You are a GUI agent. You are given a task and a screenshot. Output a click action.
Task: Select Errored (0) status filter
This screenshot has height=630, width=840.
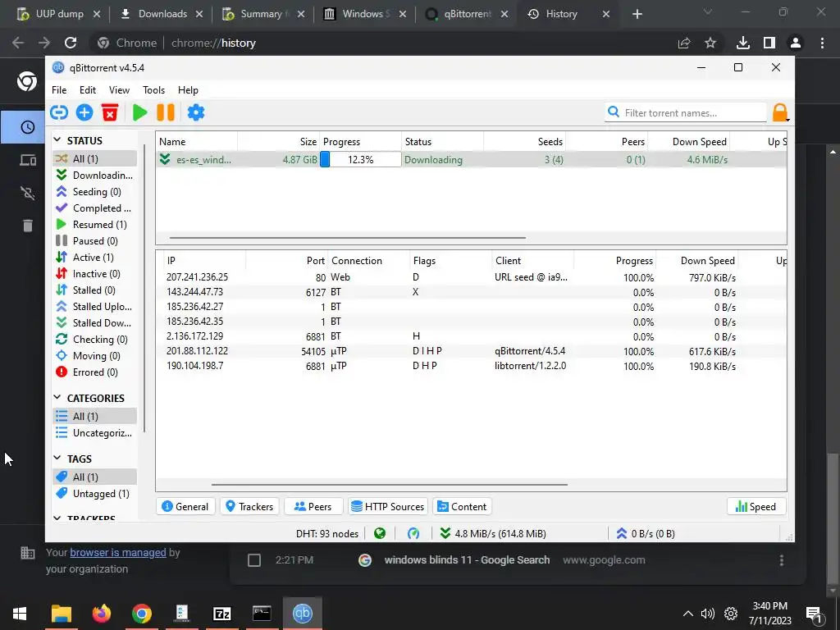point(94,372)
